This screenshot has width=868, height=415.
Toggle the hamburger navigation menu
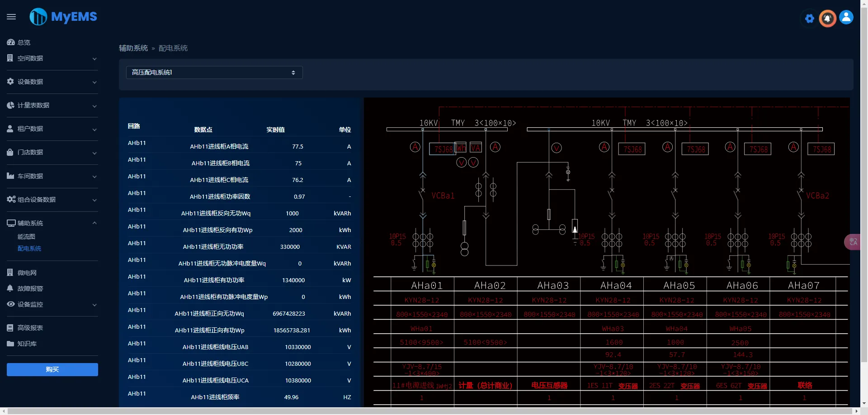pyautogui.click(x=11, y=17)
